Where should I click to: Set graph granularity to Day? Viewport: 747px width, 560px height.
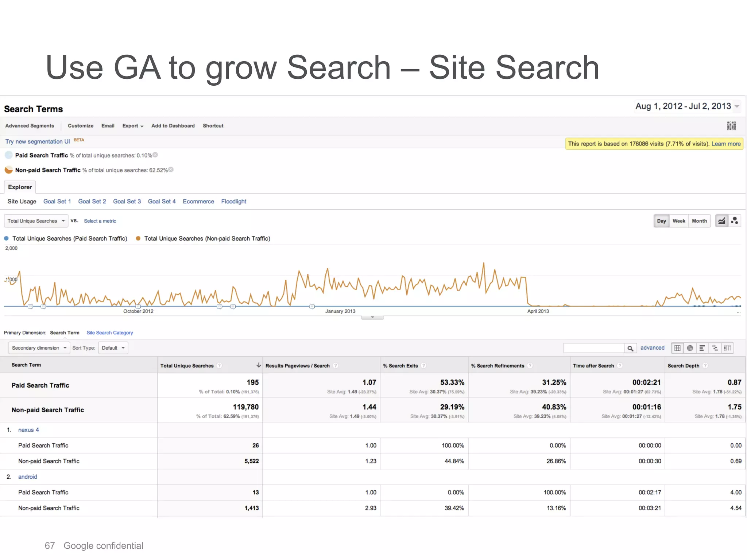point(661,221)
